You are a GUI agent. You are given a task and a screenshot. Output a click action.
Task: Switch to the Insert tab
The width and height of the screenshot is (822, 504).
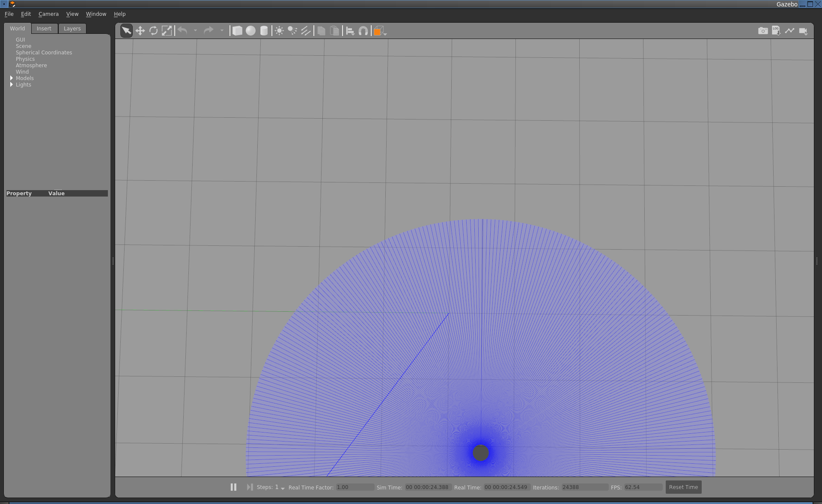(44, 28)
